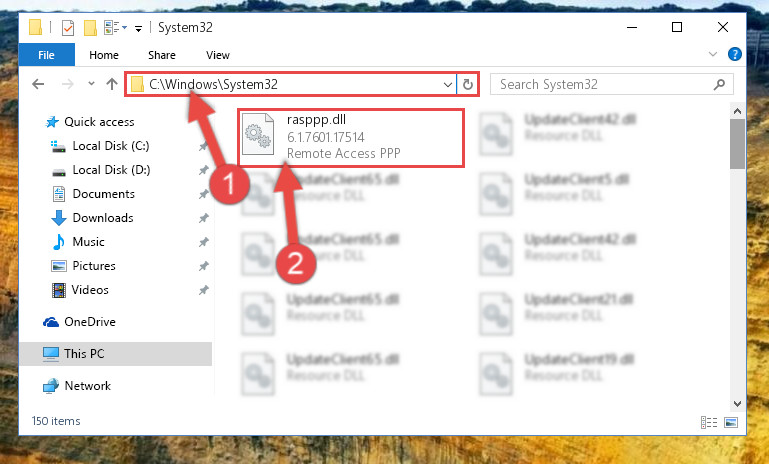Screen dimensions: 769x464
Task: Switch to the View tab
Action: pos(218,55)
